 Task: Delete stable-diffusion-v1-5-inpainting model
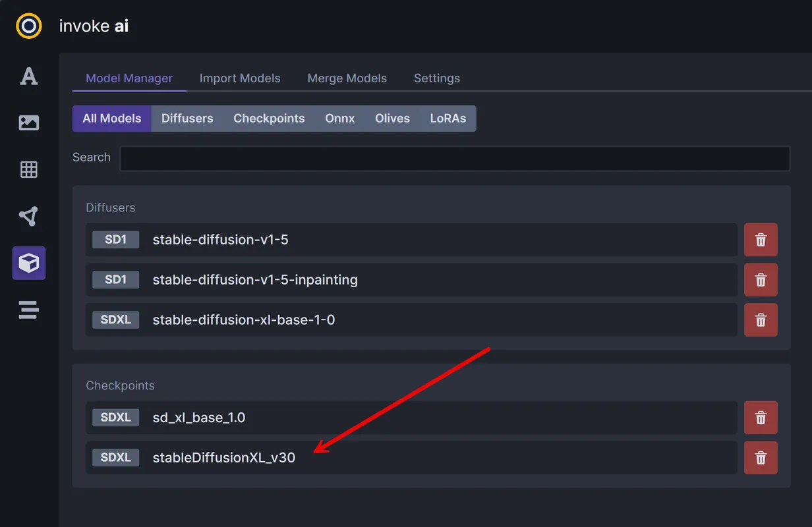pyautogui.click(x=761, y=280)
